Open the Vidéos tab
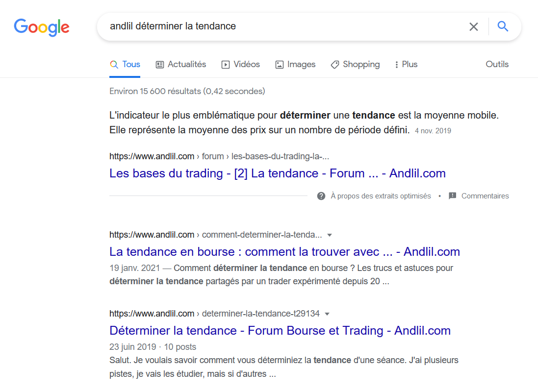 [x=240, y=64]
